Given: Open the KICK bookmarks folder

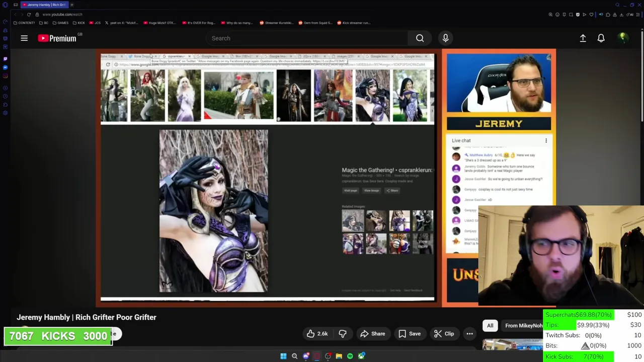Looking at the screenshot, I should [78, 23].
